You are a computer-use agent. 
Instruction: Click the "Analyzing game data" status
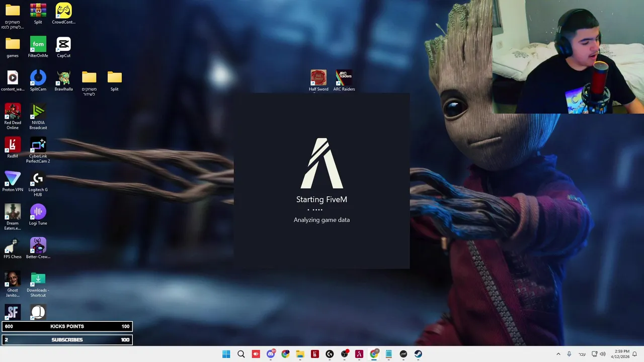tap(321, 220)
